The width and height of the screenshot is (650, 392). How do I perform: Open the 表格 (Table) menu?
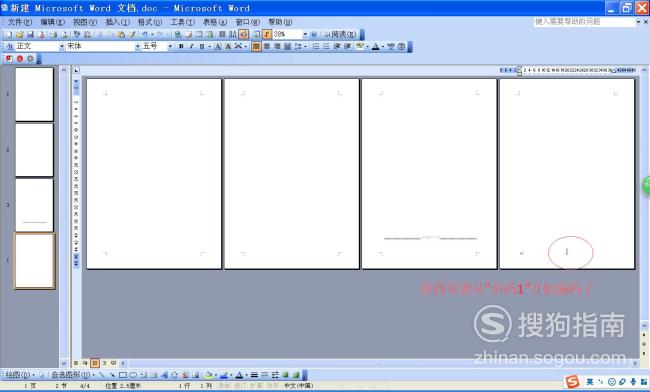[x=215, y=22]
